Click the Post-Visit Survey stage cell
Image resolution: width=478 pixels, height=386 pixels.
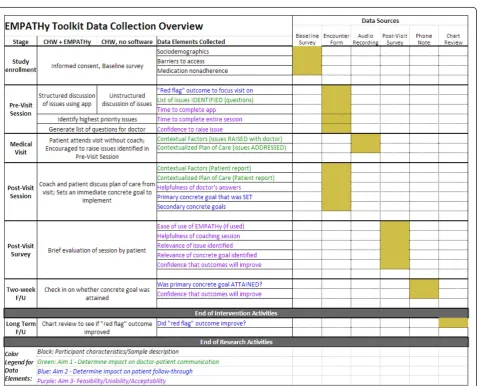pos(21,250)
